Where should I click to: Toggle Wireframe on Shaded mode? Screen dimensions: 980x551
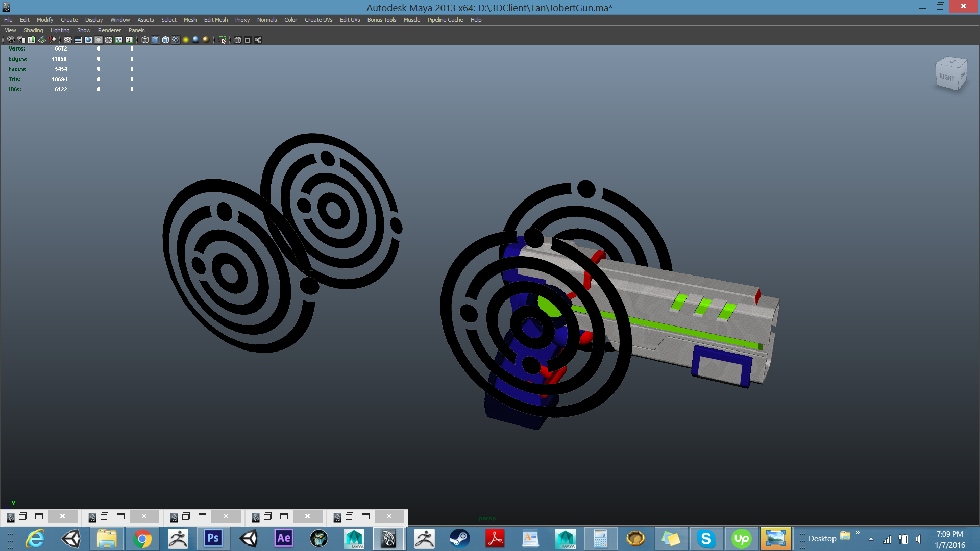pyautogui.click(x=165, y=40)
